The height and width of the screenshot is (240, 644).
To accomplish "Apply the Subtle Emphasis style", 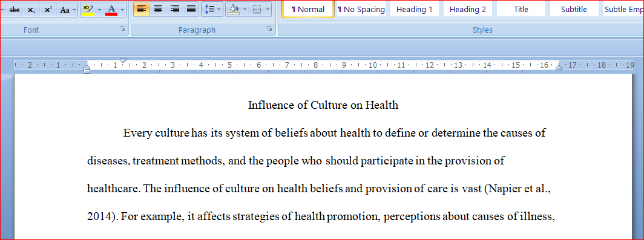I will click(x=623, y=9).
